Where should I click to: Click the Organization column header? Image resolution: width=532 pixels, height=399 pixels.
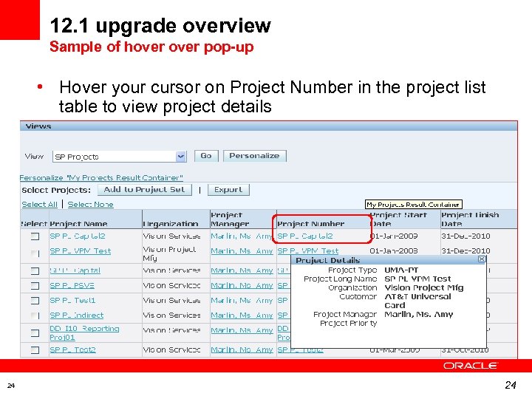(171, 224)
